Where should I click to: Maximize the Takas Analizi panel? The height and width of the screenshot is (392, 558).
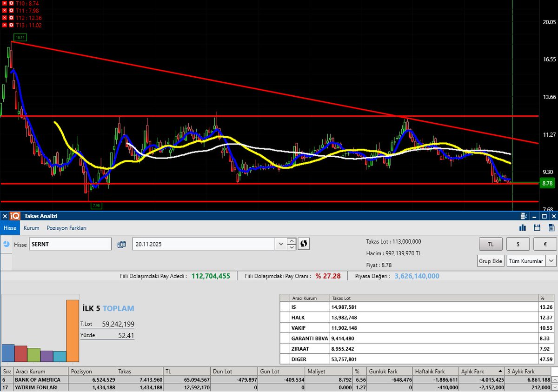click(x=544, y=216)
